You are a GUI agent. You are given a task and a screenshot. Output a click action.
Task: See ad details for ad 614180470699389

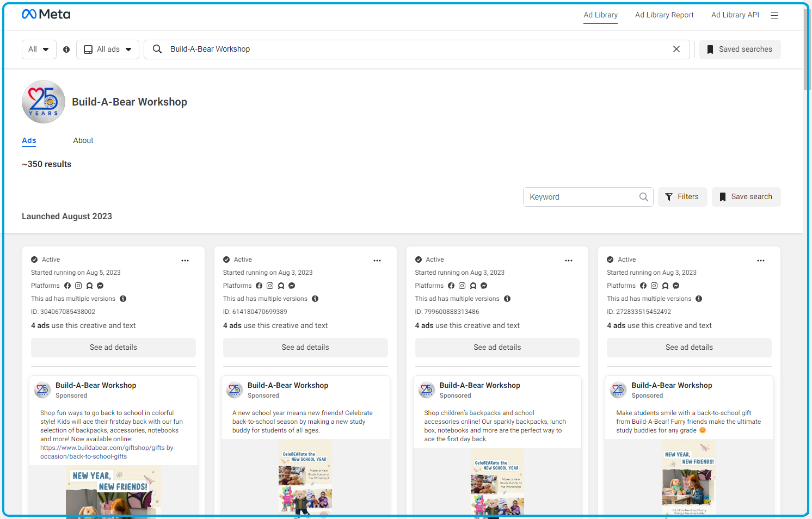[305, 348]
